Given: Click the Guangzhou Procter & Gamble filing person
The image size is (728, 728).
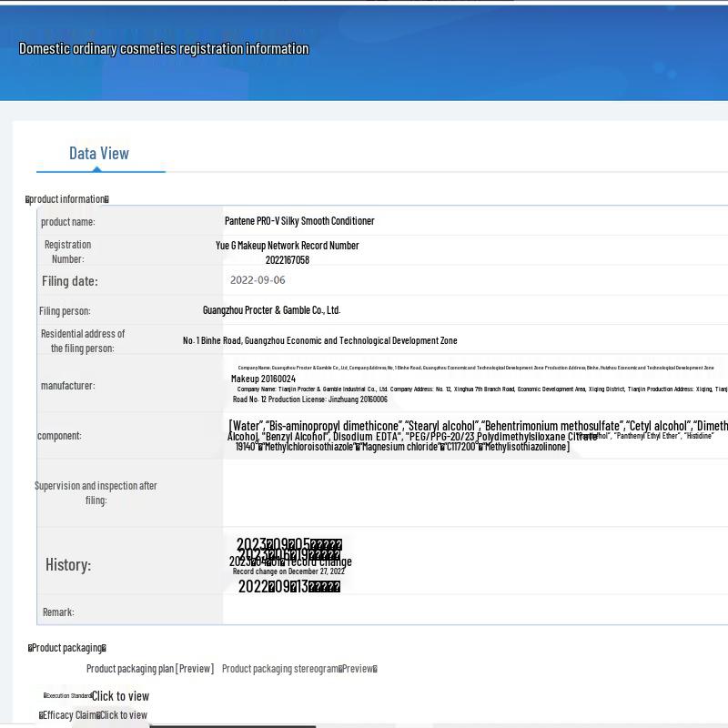Looking at the screenshot, I should (x=271, y=310).
